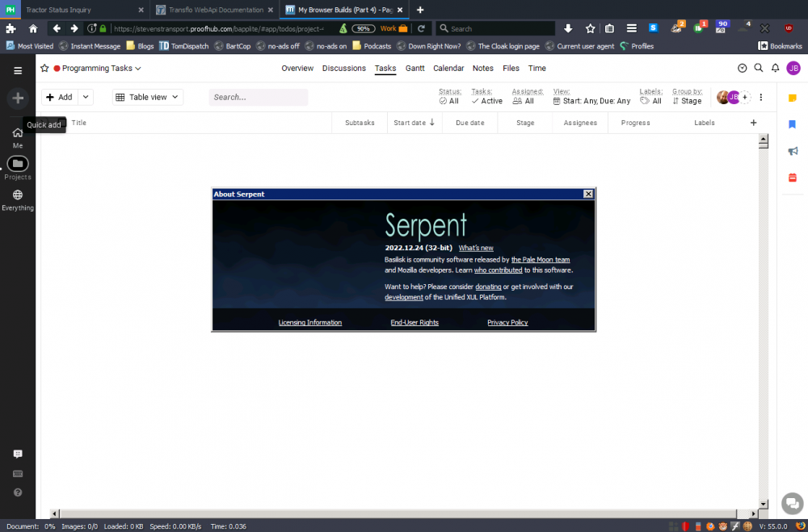
Task: Expand the Add button dropdown arrow
Action: coord(85,97)
